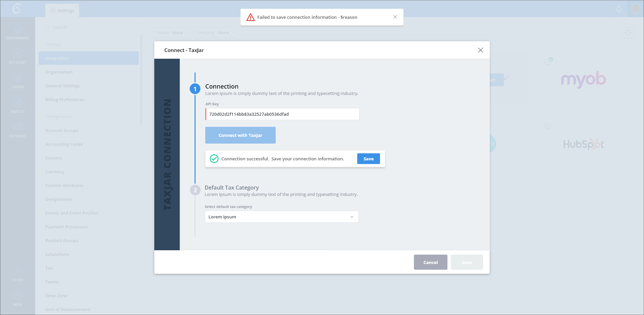Select Integration in the settings menu
Viewport: 644px width, 315px height.
pos(89,58)
